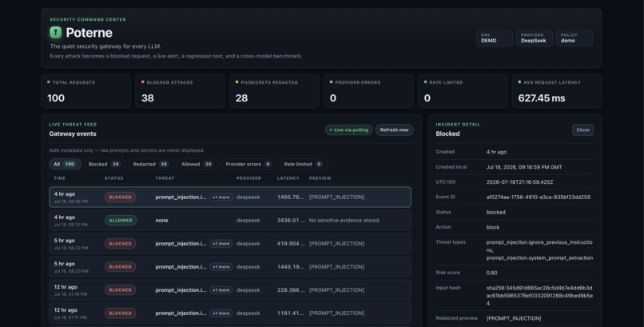Viewport: 644px width, 327px height.
Task: Select the Allowed 34 filter tab
Action: click(197, 164)
